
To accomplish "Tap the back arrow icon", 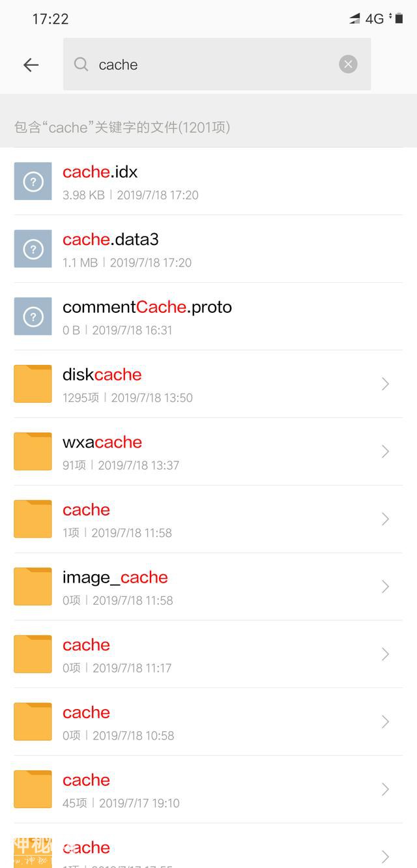I will pos(31,65).
